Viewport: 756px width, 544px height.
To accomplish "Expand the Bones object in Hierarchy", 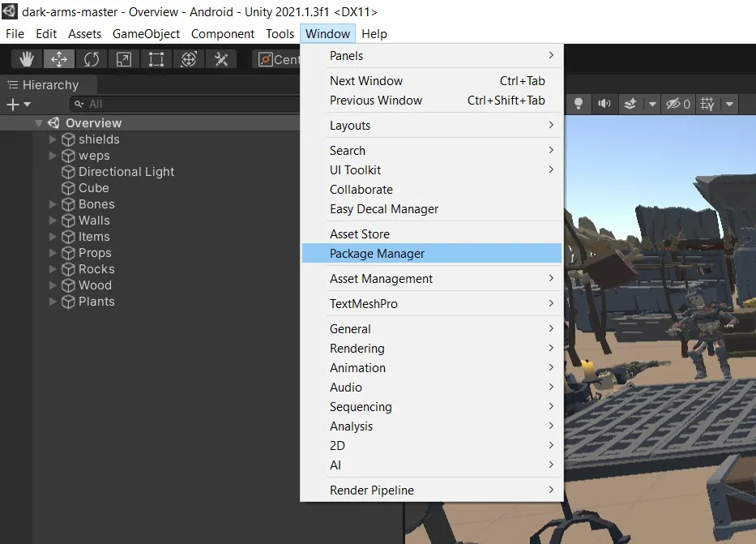I will coord(51,204).
